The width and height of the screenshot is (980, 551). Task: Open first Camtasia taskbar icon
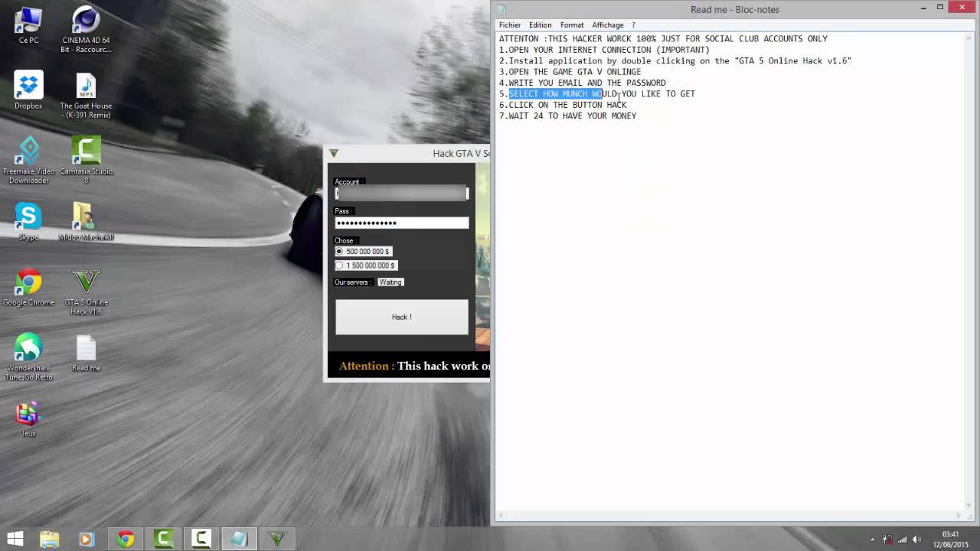point(163,539)
